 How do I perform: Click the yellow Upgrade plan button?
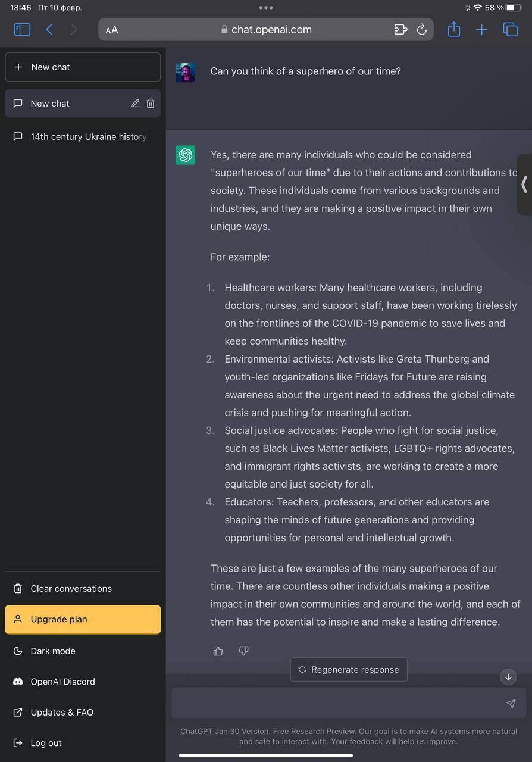click(83, 619)
